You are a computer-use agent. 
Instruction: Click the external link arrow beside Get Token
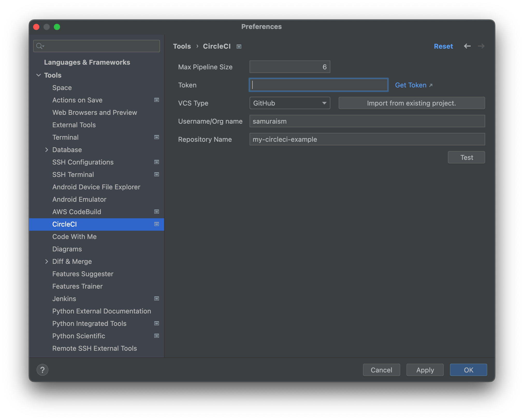(431, 85)
